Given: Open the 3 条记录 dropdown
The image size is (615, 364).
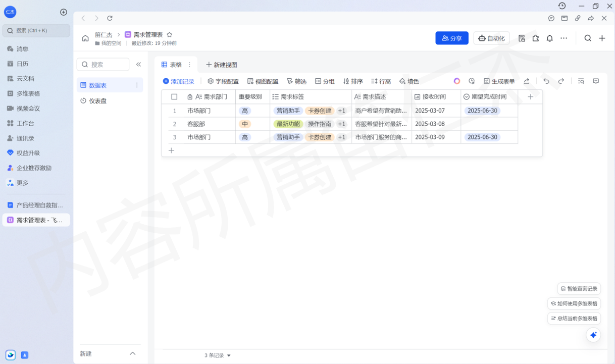Looking at the screenshot, I should point(218,355).
